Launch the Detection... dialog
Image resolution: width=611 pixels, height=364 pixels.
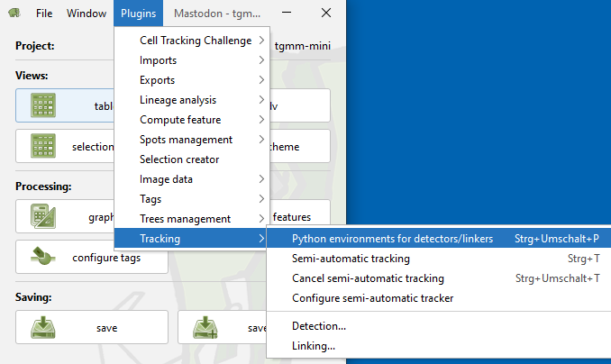[x=439, y=326]
